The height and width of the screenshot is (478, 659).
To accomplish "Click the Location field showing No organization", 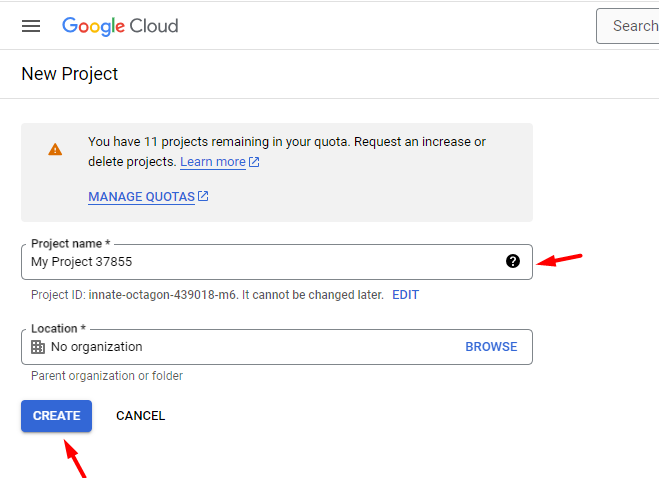I will click(277, 347).
